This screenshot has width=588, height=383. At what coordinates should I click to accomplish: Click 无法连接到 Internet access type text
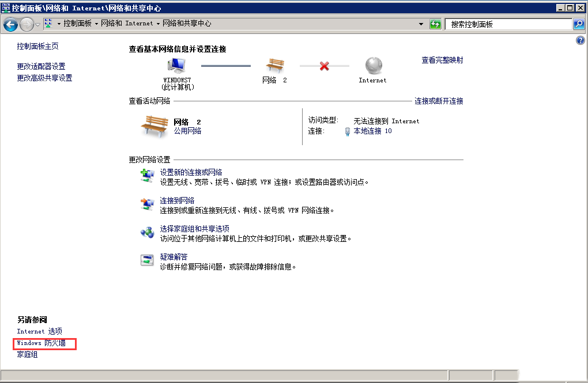click(x=386, y=121)
